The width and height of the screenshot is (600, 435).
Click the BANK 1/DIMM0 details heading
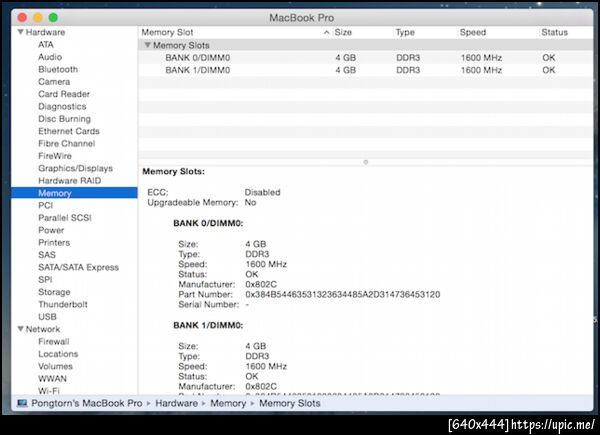(208, 325)
